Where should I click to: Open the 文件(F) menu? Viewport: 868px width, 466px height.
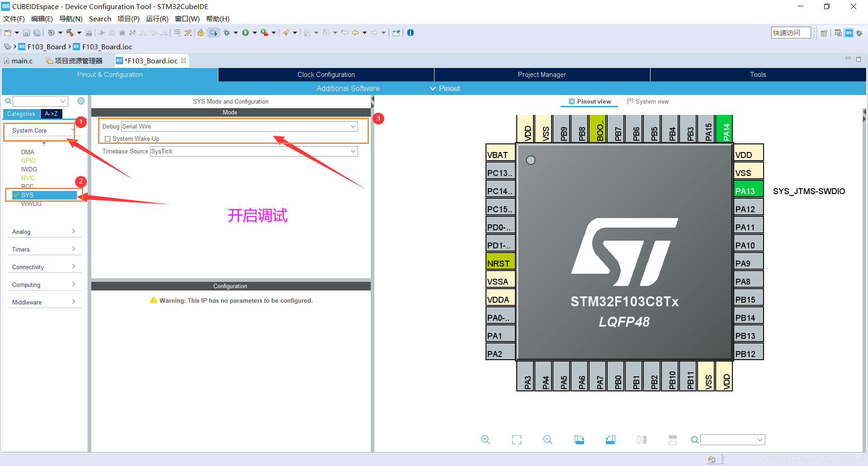[14, 19]
